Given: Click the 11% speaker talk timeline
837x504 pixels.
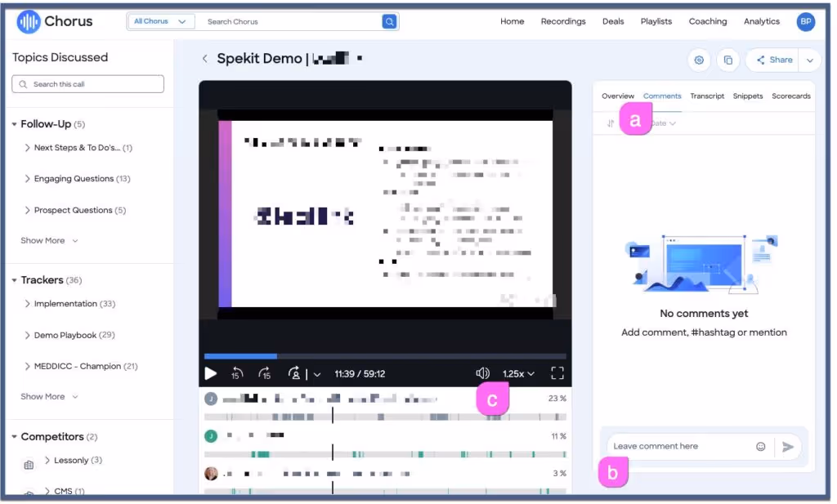Looking at the screenshot, I should coord(385,456).
